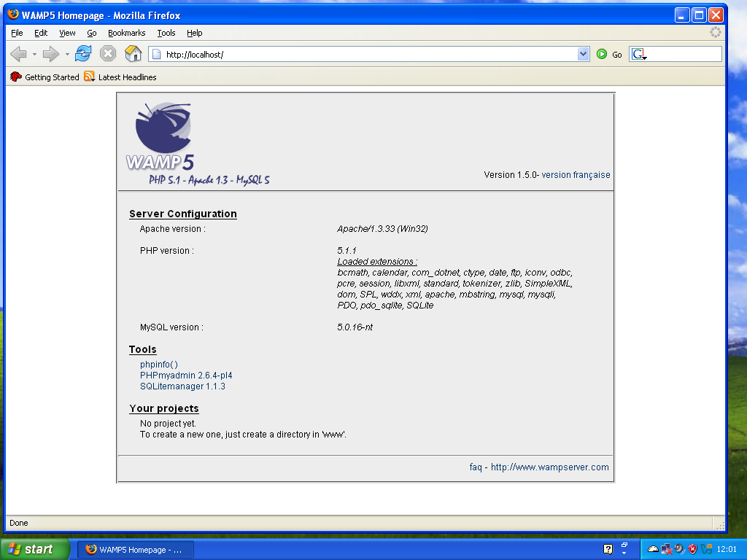Click the 'Server Configuration' heading
747x560 pixels.
click(x=183, y=214)
